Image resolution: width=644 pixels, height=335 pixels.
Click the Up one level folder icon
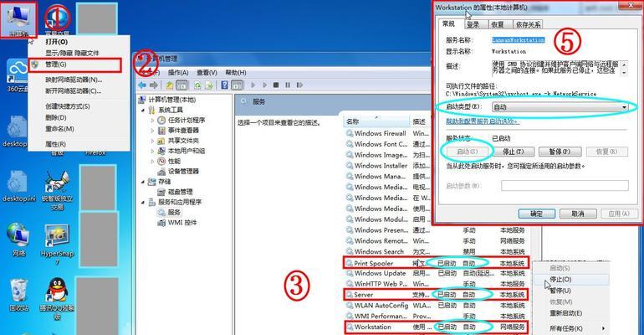coord(169,85)
